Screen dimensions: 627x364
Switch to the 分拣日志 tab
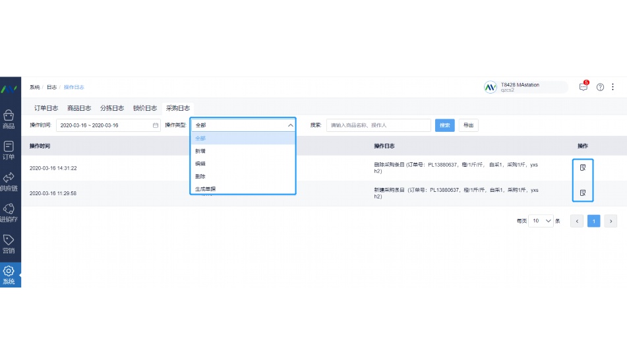point(112,108)
